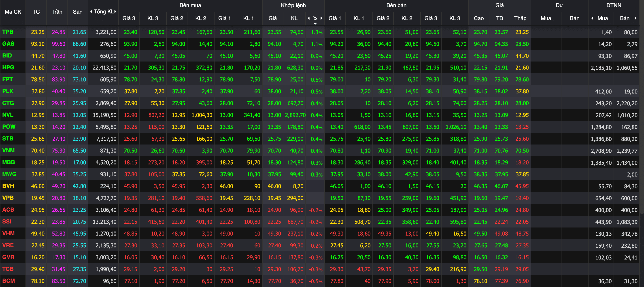Open CTG stock symbol
This screenshot has width=644, height=287.
pyautogui.click(x=8, y=103)
